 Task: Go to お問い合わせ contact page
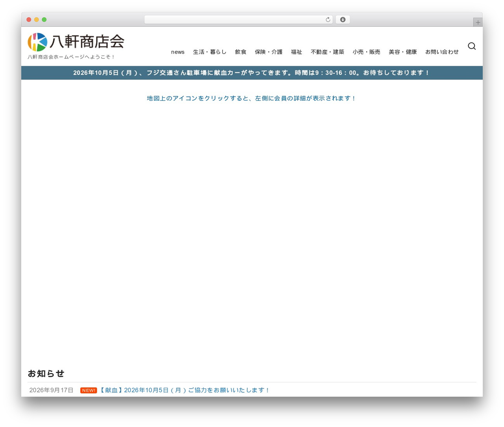tap(442, 52)
